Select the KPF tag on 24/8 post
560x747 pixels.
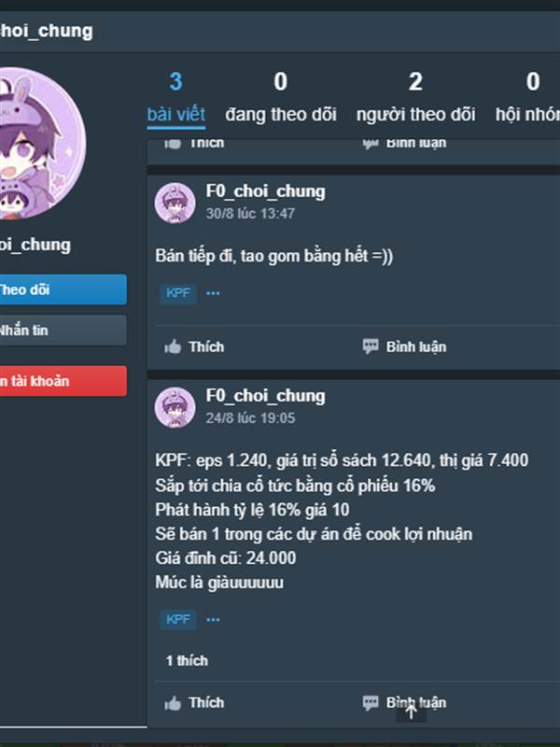tap(178, 620)
